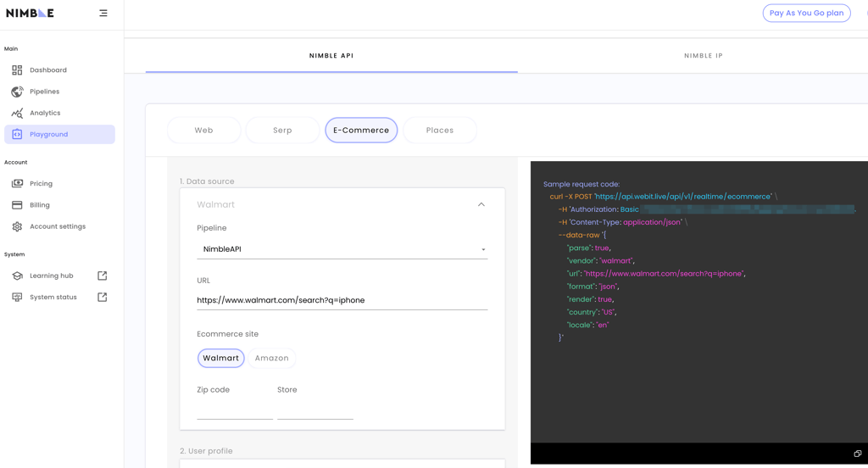This screenshot has height=468, width=868.
Task: Click the walmart search URL in code
Action: (665, 274)
